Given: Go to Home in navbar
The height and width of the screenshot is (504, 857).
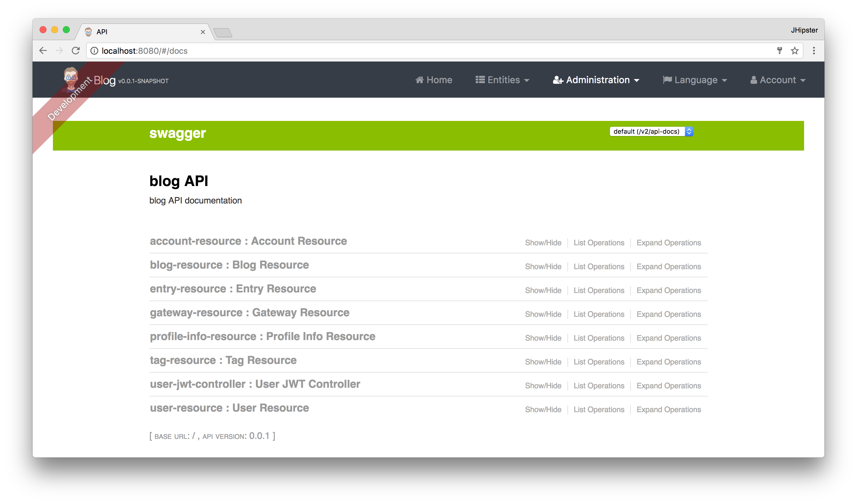Looking at the screenshot, I should tap(434, 80).
